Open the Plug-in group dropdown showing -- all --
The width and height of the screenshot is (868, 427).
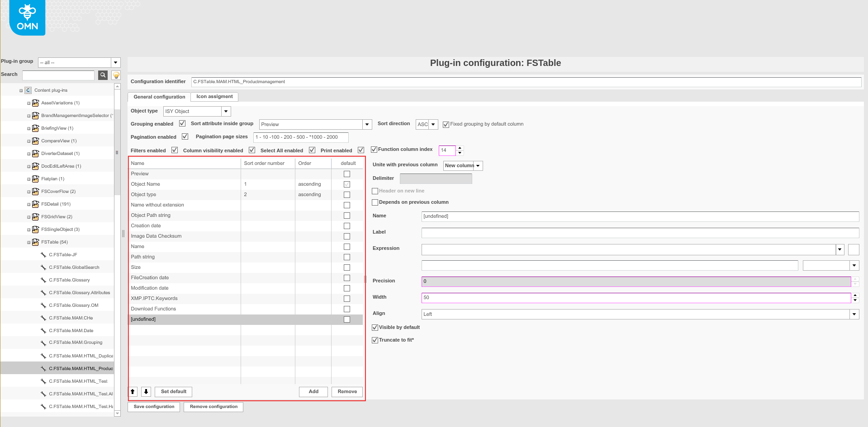pyautogui.click(x=115, y=62)
